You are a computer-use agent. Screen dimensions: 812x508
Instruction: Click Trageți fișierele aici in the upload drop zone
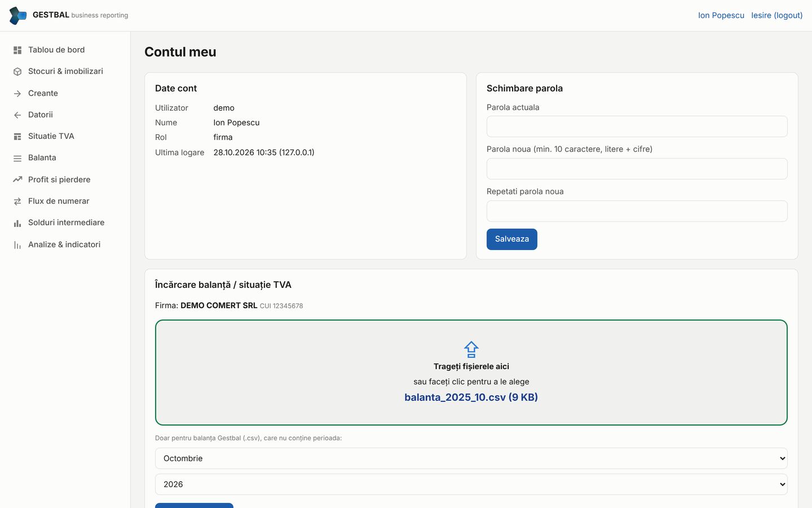pos(471,366)
